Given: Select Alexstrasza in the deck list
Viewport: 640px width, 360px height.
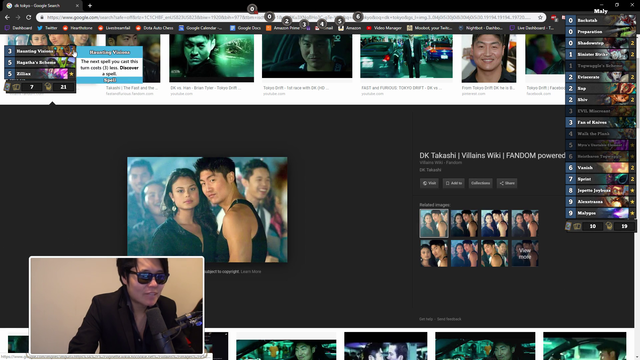Looking at the screenshot, I should tap(600, 202).
